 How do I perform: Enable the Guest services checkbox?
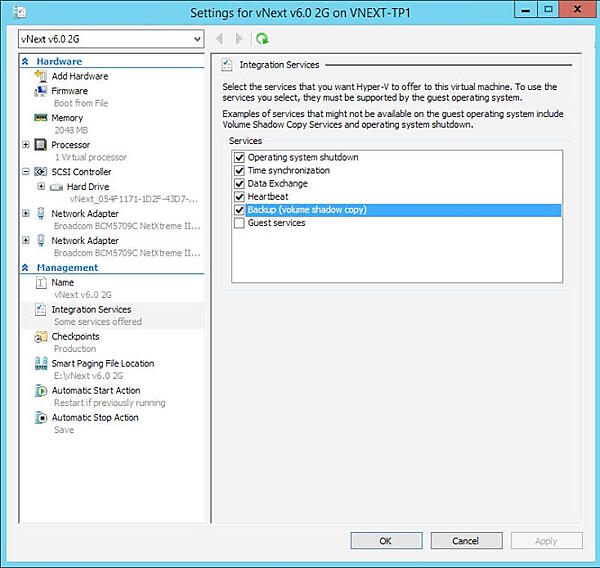pos(239,223)
